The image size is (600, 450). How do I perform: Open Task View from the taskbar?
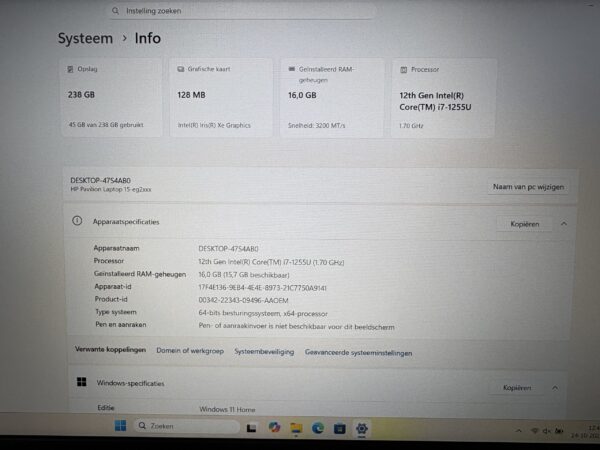point(251,428)
